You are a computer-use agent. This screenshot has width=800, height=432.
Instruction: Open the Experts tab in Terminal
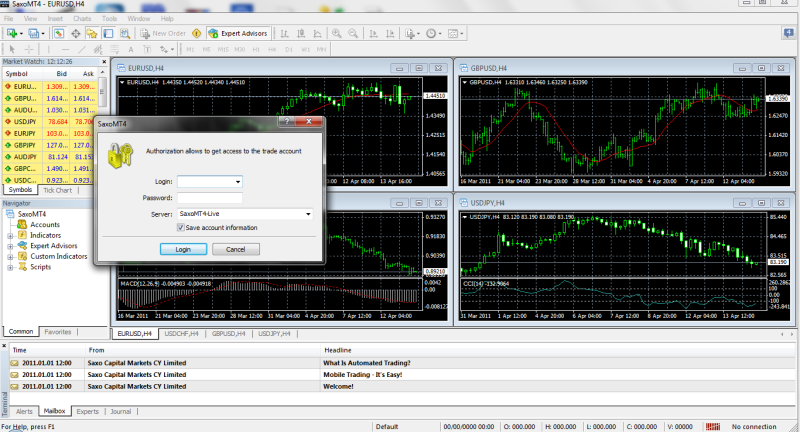point(88,412)
